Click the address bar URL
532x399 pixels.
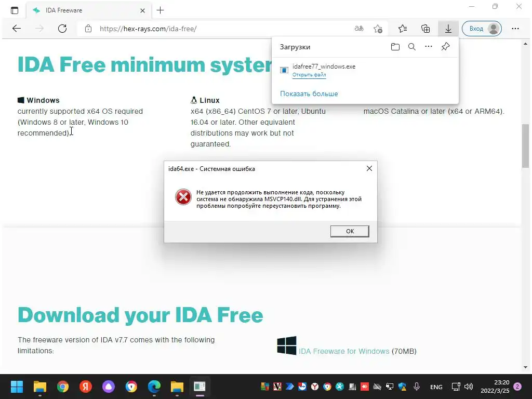(x=148, y=29)
